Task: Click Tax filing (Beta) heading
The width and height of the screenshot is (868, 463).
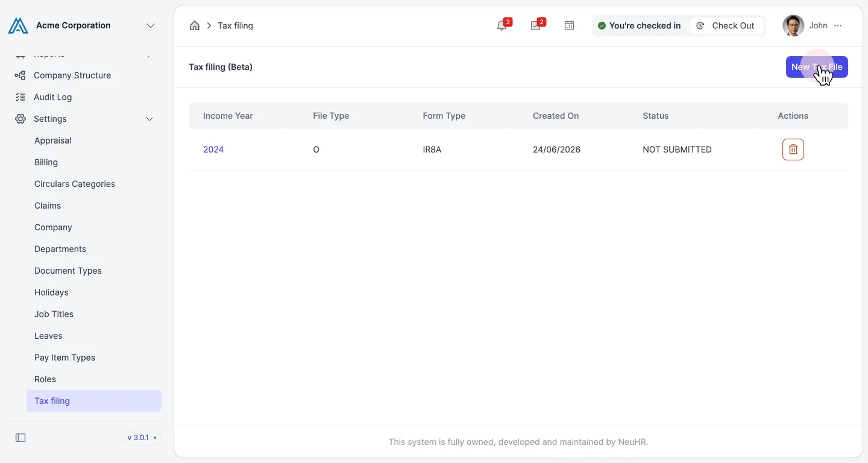Action: pos(221,67)
